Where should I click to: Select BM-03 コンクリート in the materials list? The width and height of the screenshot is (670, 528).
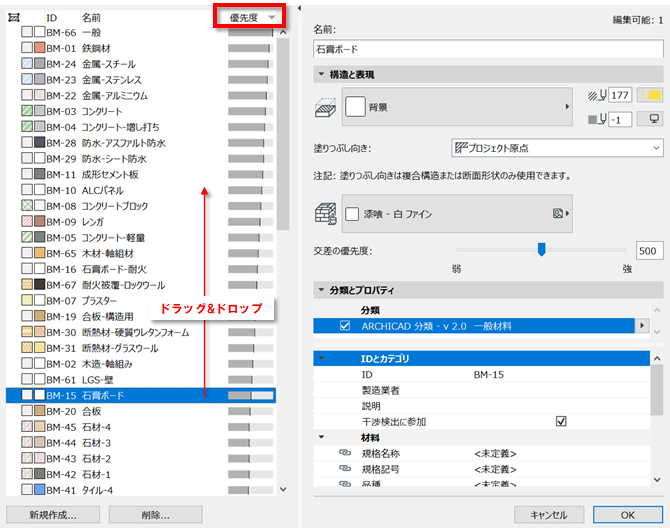(141, 111)
